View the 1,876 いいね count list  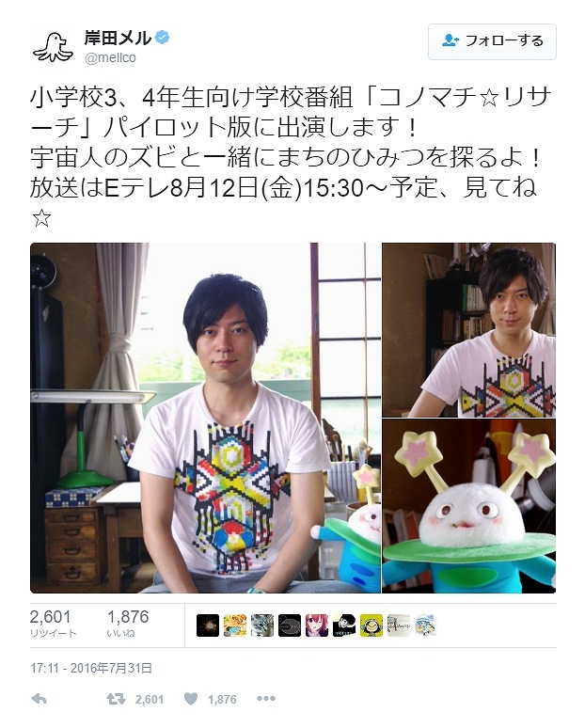128,624
